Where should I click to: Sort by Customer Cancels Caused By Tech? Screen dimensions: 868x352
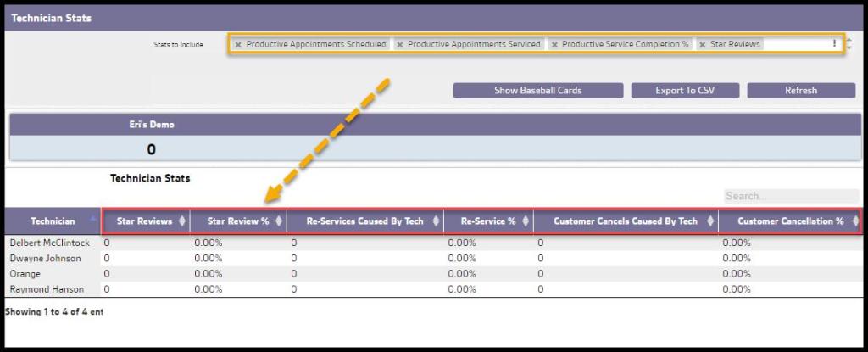626,221
